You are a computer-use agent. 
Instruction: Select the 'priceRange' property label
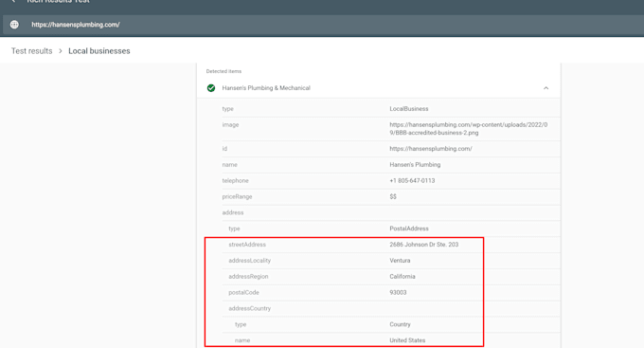[x=237, y=196]
